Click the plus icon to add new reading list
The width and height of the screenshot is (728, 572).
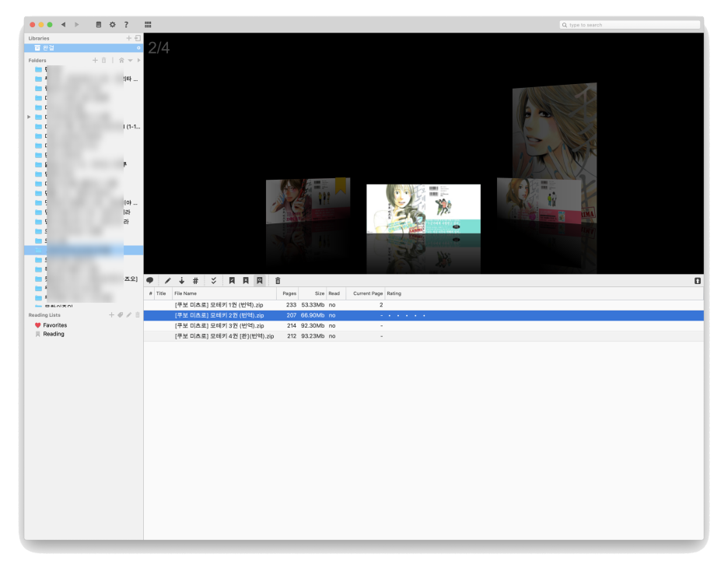(111, 315)
